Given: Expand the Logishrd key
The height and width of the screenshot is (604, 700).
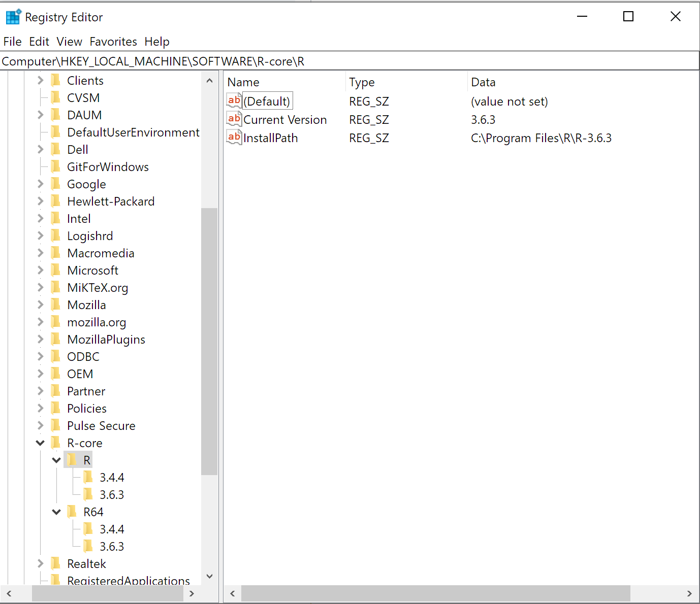Looking at the screenshot, I should pos(41,236).
